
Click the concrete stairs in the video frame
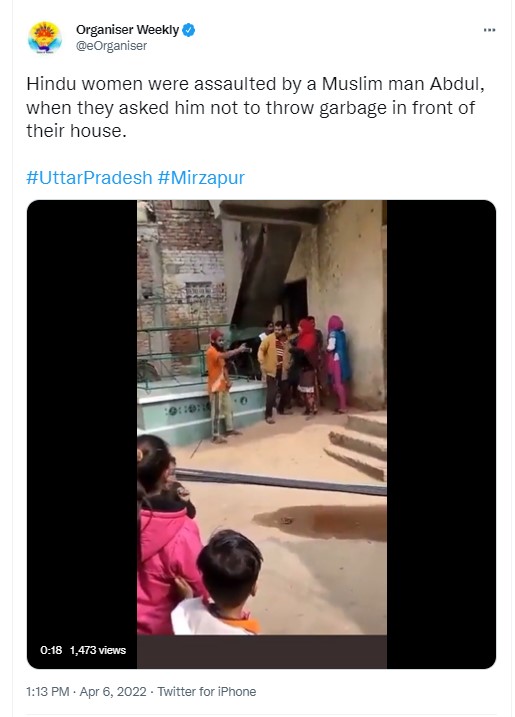pyautogui.click(x=358, y=446)
